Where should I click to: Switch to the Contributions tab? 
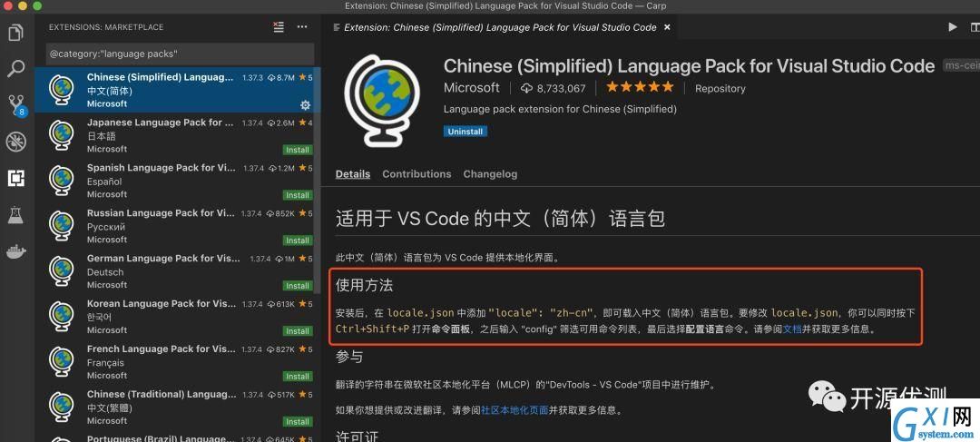click(416, 174)
